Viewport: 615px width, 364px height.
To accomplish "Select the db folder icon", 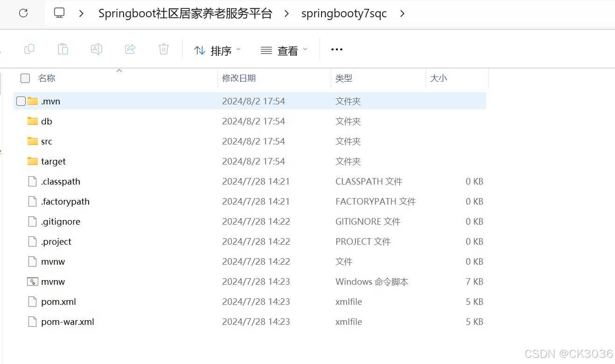I will [33, 121].
